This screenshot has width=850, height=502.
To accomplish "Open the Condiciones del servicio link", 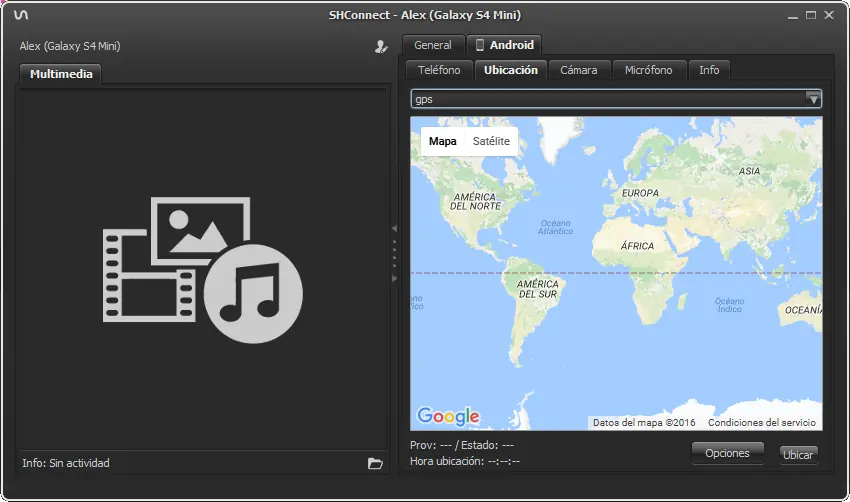I will (x=762, y=422).
